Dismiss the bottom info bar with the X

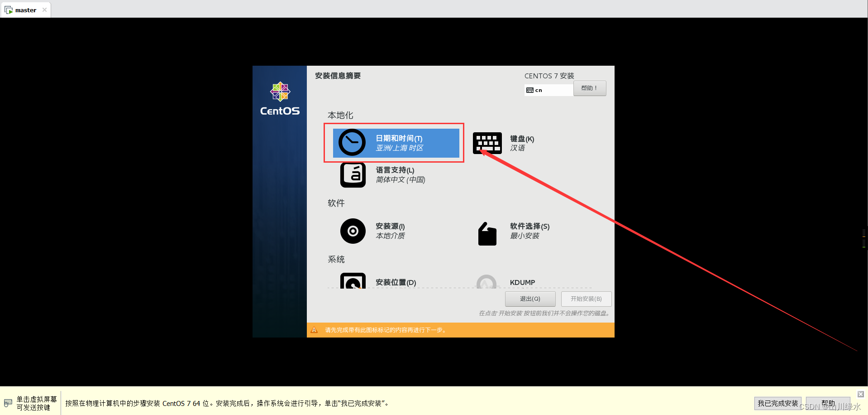pos(860,394)
